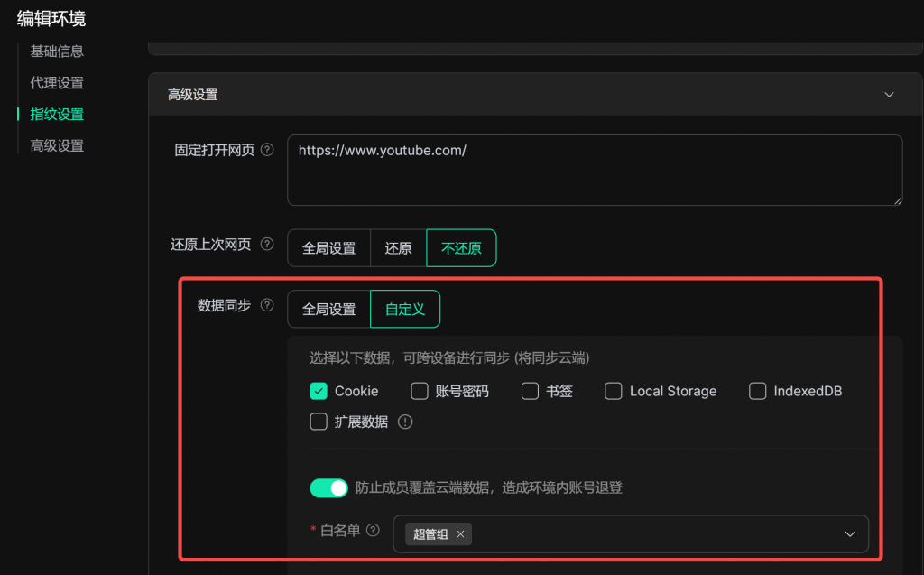Uncheck the Cookie checkbox

[x=319, y=391]
